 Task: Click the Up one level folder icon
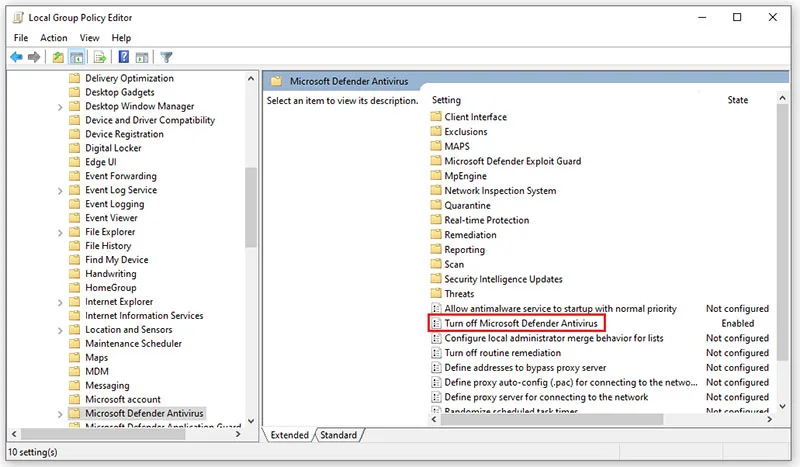coord(58,57)
